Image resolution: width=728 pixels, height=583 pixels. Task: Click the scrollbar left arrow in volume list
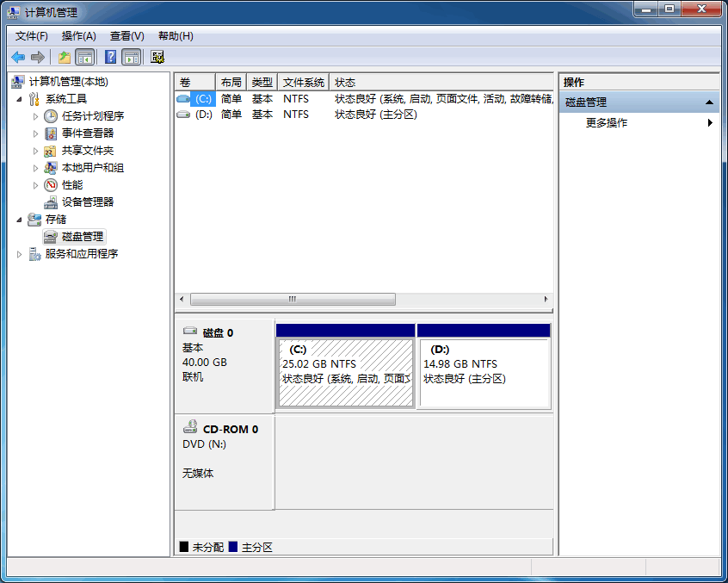[182, 299]
